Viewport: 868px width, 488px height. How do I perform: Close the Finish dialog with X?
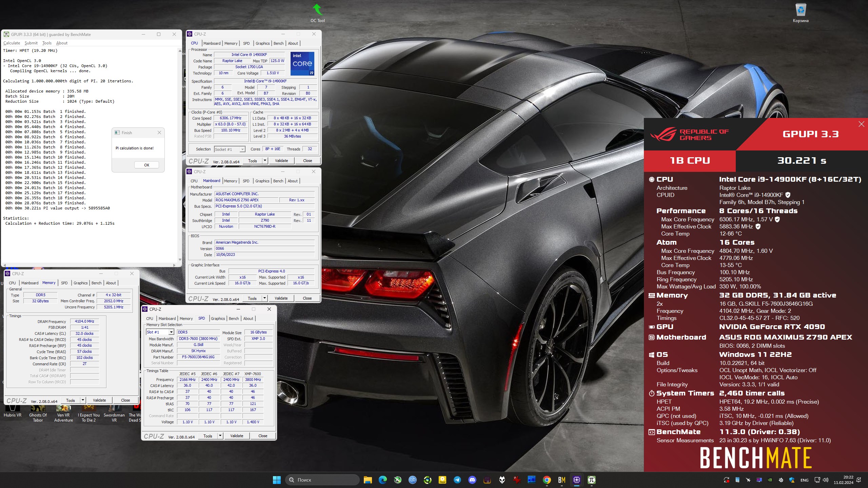159,133
